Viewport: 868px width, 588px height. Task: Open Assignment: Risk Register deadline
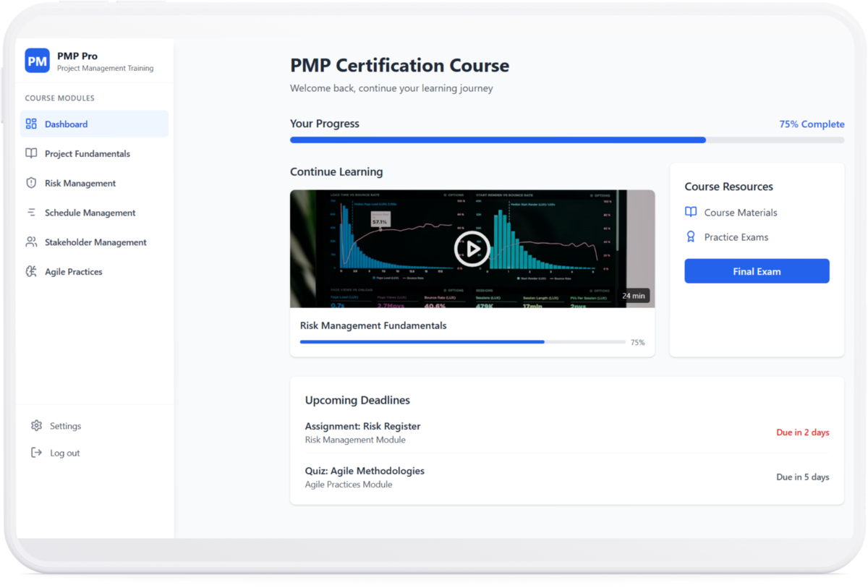click(362, 427)
